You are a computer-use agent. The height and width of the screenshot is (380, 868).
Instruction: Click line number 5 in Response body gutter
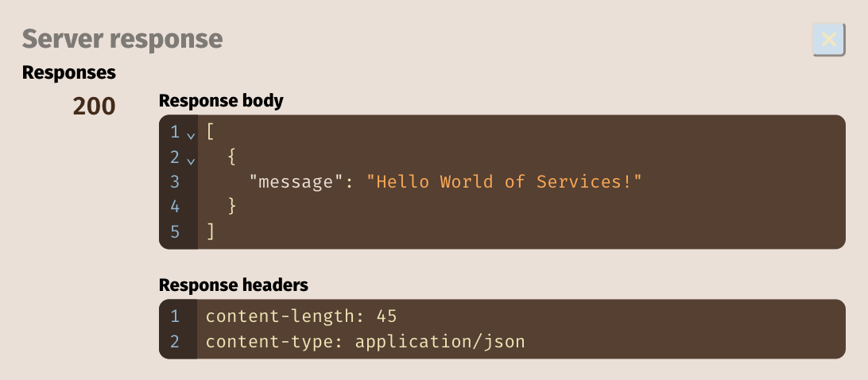tap(175, 231)
